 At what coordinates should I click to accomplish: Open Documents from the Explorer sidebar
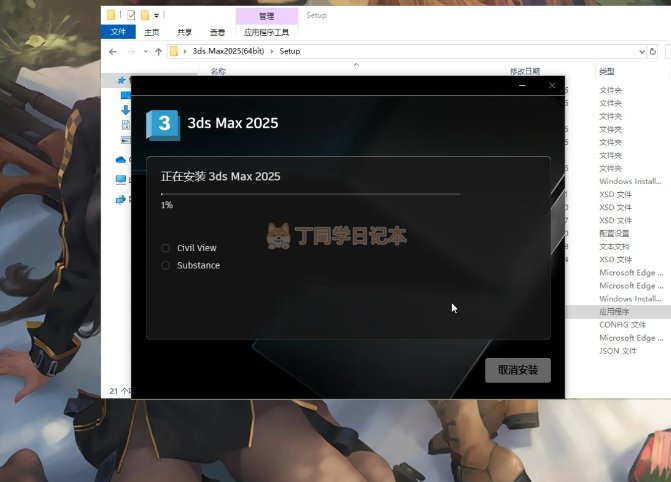tap(126, 125)
